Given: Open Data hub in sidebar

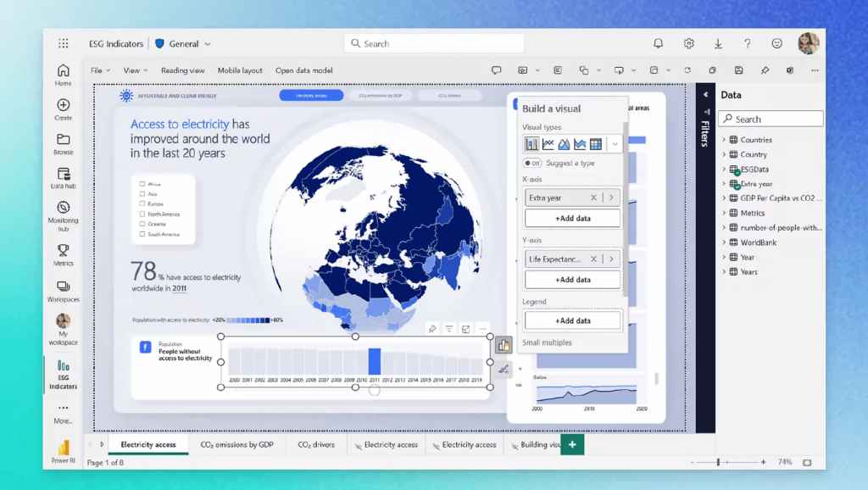Looking at the screenshot, I should tap(63, 178).
